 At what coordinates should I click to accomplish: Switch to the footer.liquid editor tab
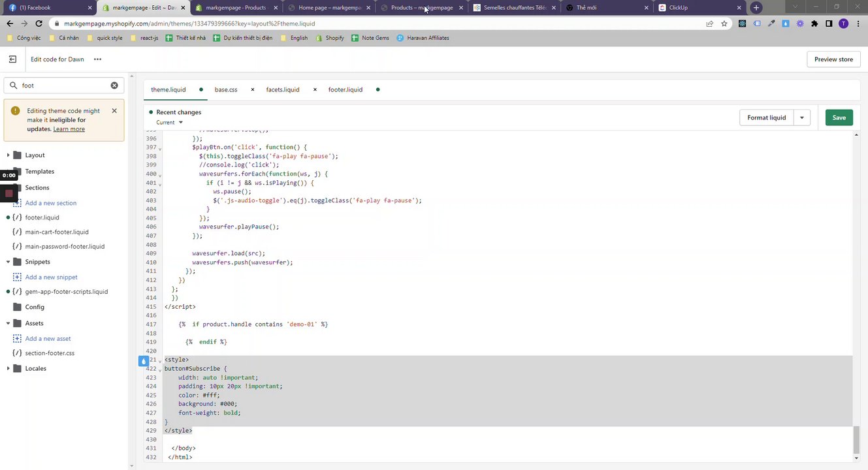[346, 89]
